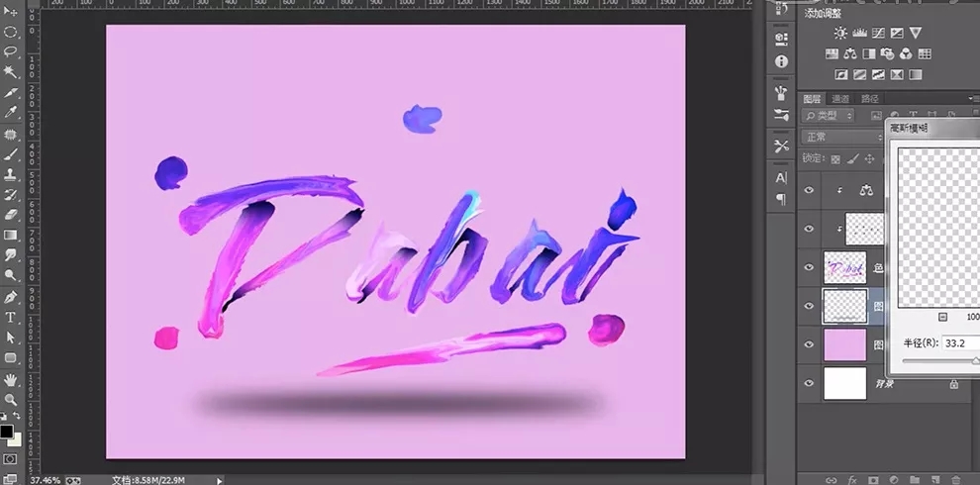Add a Selective Color adjustment
This screenshot has height=485, width=980.
click(x=897, y=75)
